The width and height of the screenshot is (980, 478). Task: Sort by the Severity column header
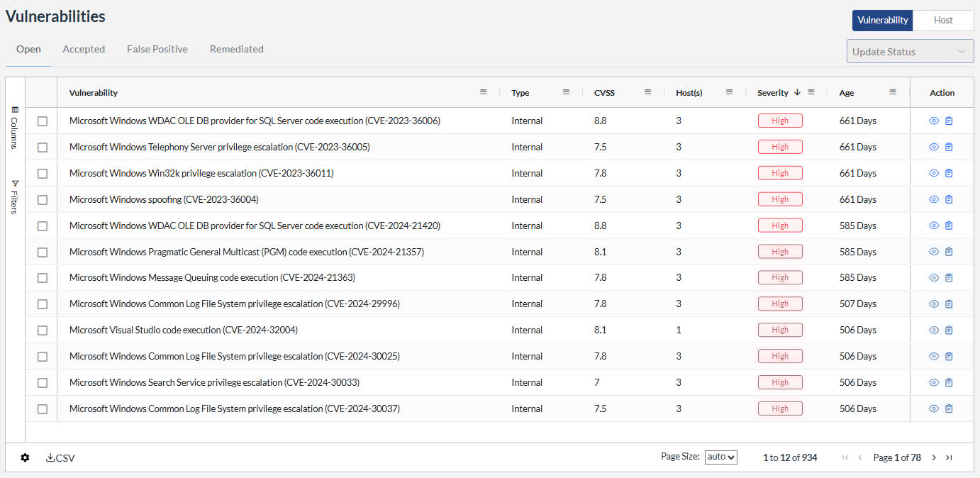772,93
